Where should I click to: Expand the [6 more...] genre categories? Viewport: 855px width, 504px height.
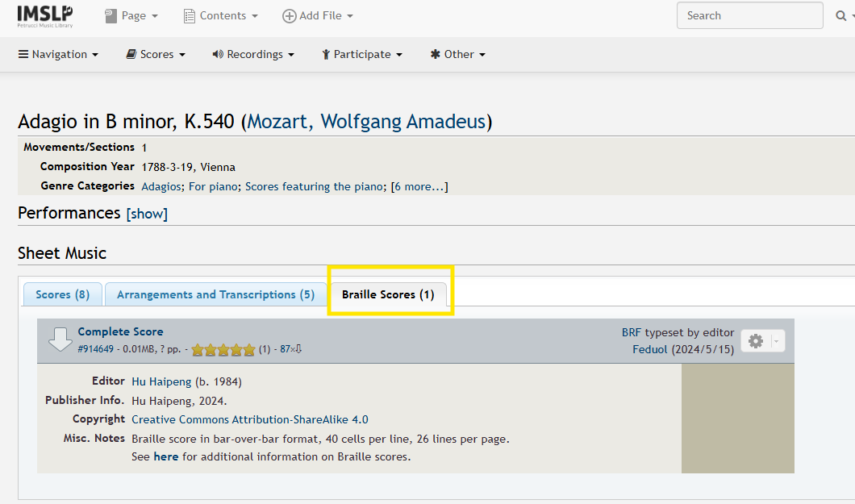[419, 186]
